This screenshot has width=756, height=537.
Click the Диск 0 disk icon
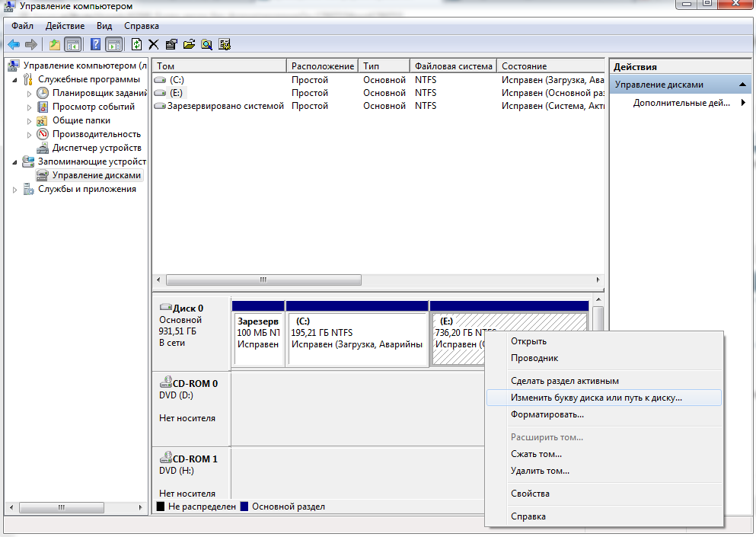(x=166, y=307)
